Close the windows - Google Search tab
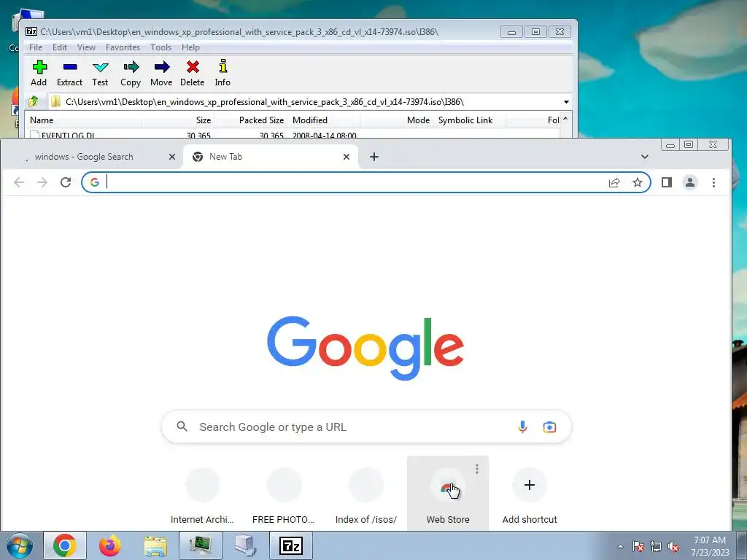Viewport: 747px width, 560px height. coord(172,157)
